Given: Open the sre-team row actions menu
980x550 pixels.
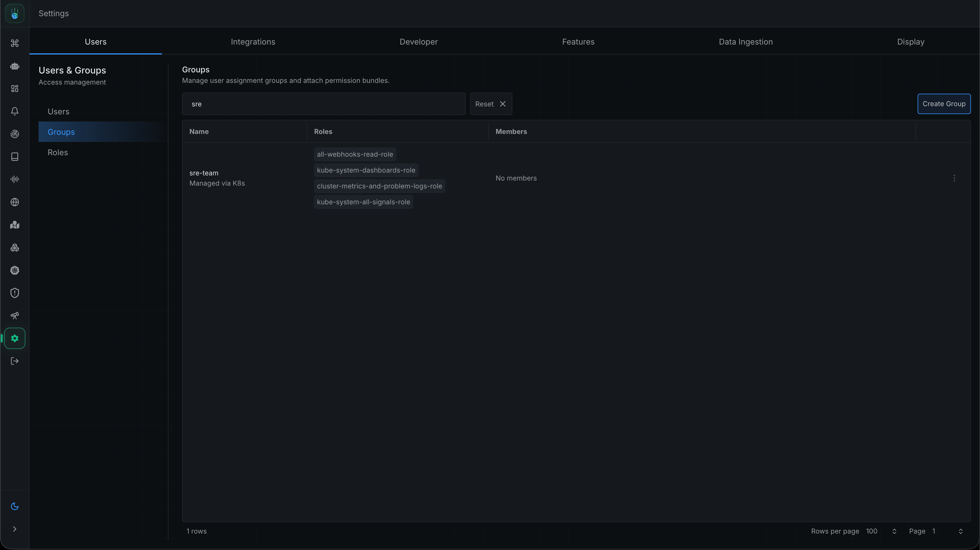Looking at the screenshot, I should (954, 178).
